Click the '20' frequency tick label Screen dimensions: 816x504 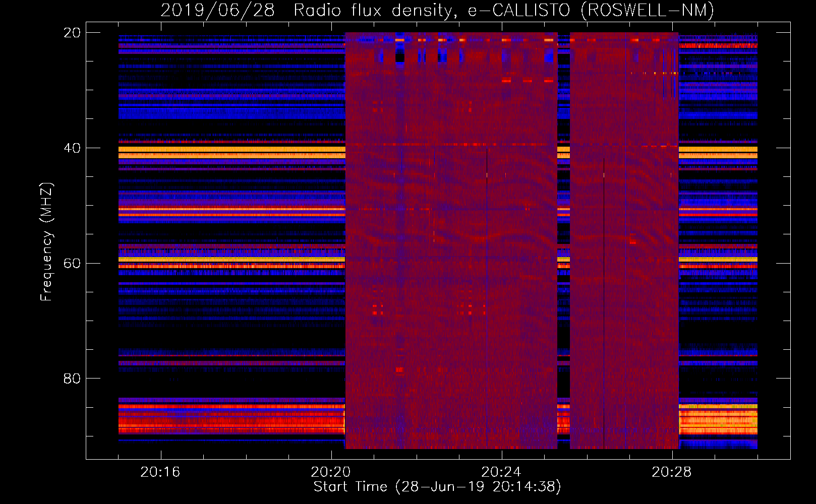tap(72, 33)
